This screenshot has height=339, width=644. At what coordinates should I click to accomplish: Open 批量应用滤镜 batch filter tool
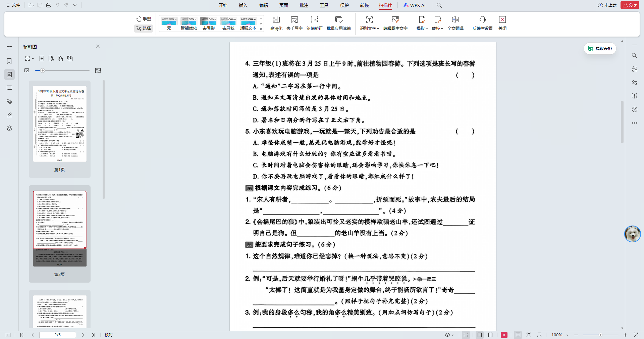[x=339, y=23]
